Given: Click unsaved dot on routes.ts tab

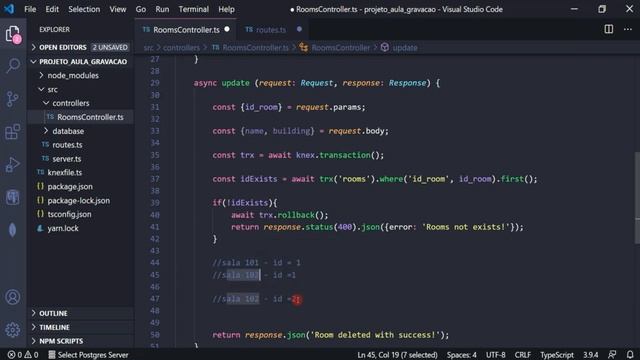Looking at the screenshot, I should click(299, 29).
